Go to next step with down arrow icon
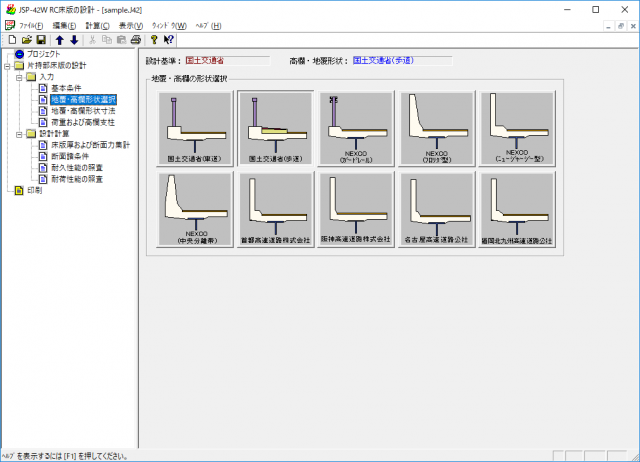The height and width of the screenshot is (462, 640). point(73,39)
